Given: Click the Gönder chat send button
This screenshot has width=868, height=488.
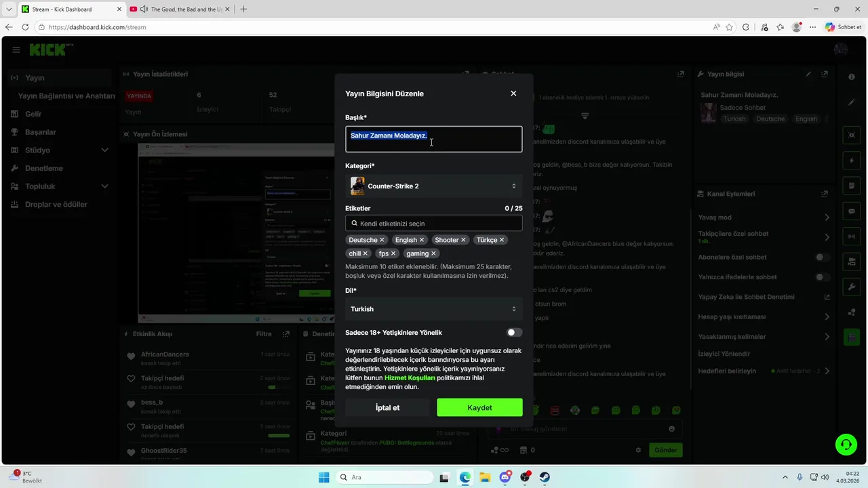Looking at the screenshot, I should [x=666, y=450].
